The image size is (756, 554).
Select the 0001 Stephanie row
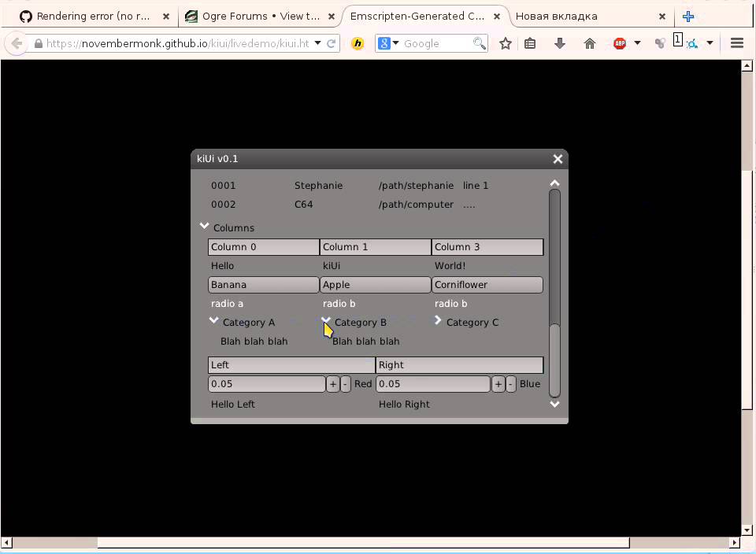pyautogui.click(x=376, y=186)
